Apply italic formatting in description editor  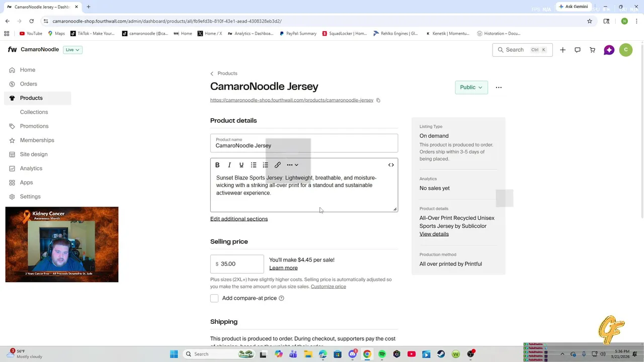coord(229,165)
